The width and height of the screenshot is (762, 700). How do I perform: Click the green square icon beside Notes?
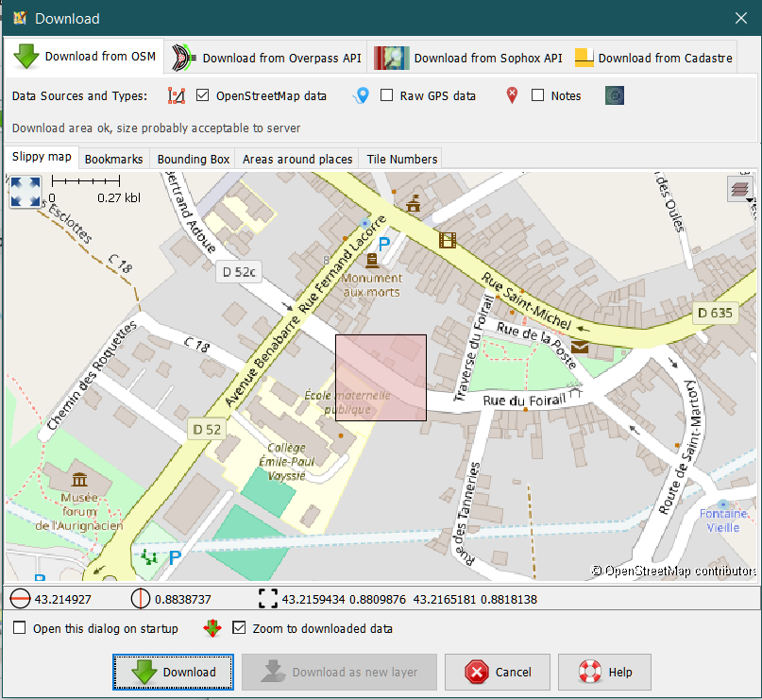click(x=615, y=95)
